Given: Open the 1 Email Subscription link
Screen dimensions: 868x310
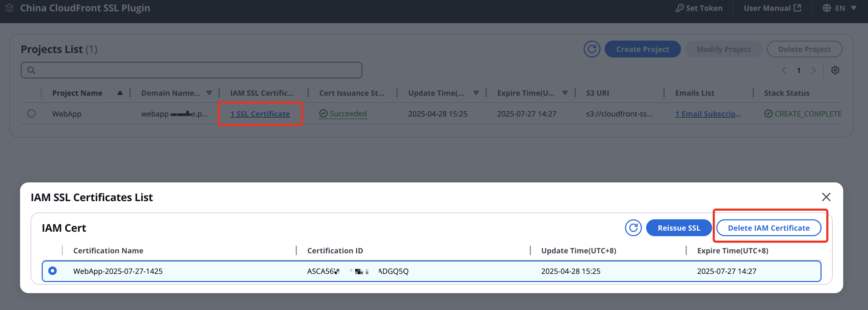Looking at the screenshot, I should point(708,114).
